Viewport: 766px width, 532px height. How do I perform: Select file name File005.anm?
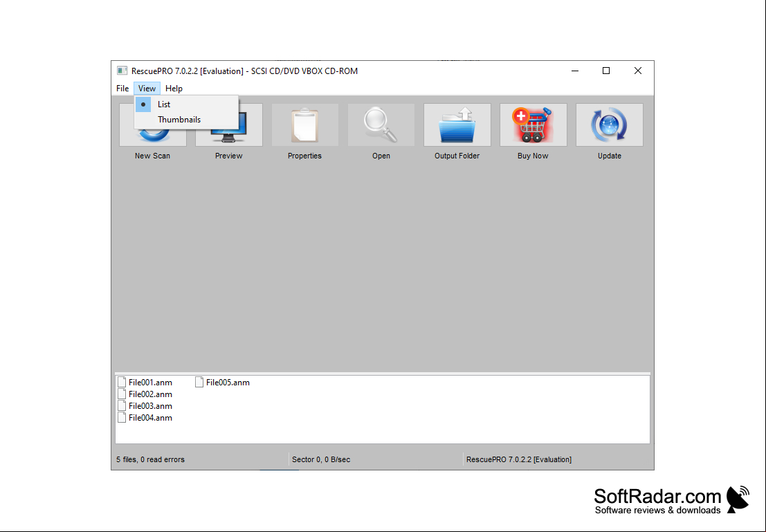tap(228, 383)
